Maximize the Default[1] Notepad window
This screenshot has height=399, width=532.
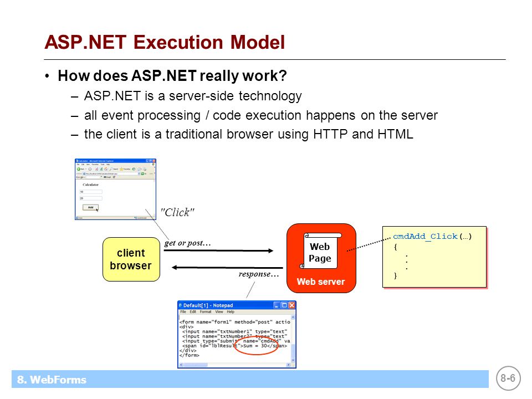[x=284, y=305]
